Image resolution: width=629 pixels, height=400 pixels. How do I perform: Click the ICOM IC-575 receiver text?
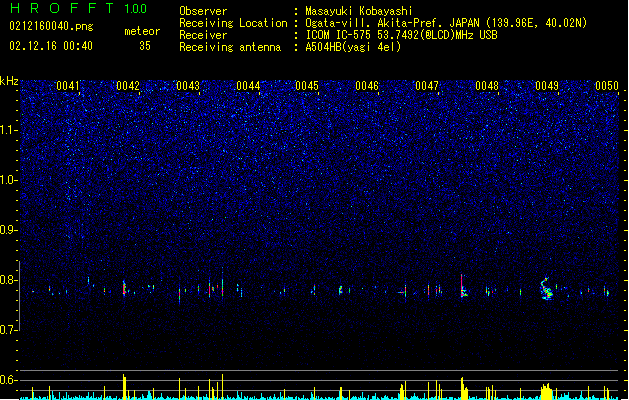[x=401, y=35]
